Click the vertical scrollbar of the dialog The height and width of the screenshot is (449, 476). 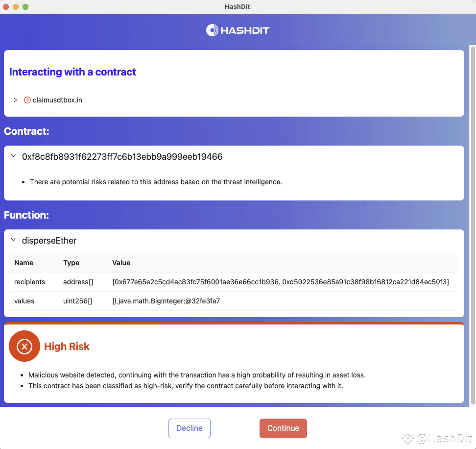[473, 225]
